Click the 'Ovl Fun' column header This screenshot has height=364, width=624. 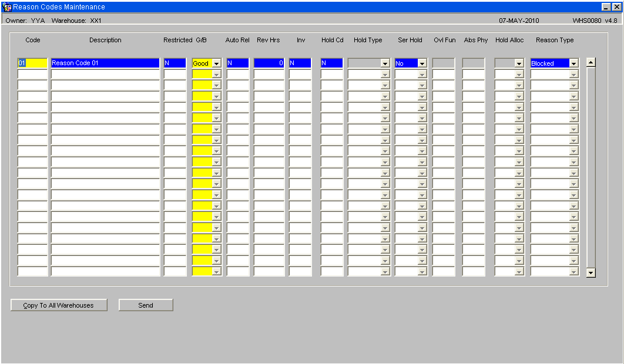445,40
